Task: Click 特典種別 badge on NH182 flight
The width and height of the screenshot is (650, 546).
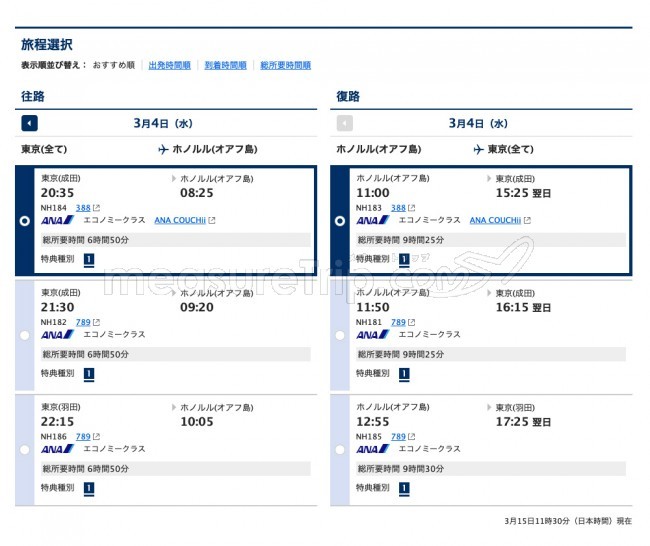Action: click(89, 374)
